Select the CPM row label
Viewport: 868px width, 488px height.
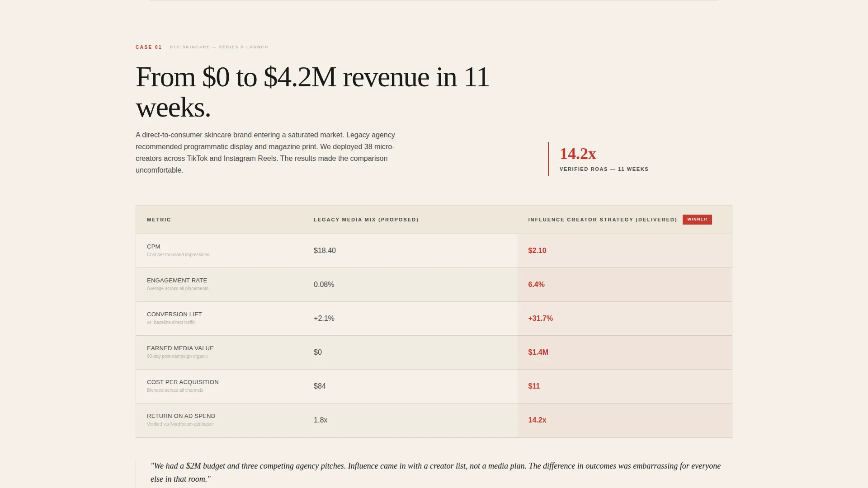[154, 247]
